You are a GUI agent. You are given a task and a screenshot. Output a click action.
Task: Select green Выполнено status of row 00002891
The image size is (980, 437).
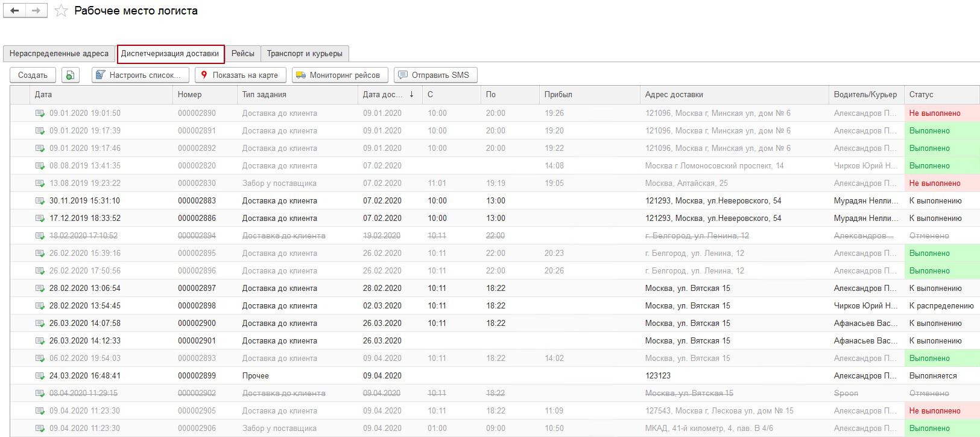point(942,131)
